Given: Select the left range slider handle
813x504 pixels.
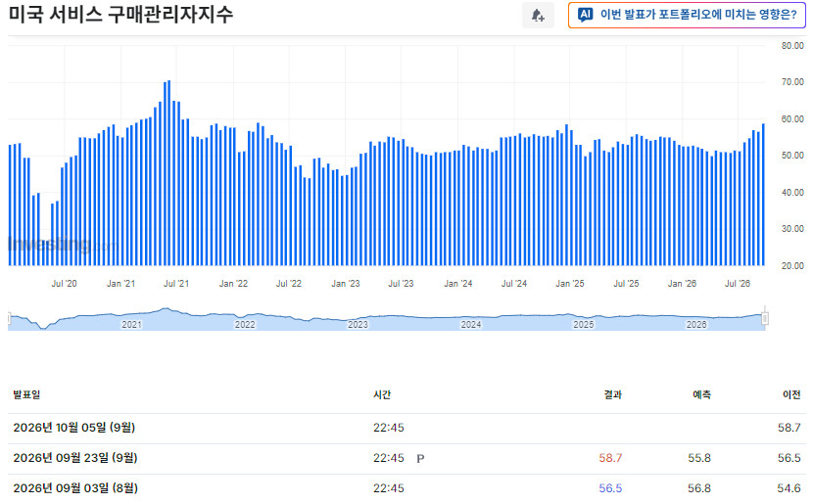Looking at the screenshot, I should click(x=10, y=318).
